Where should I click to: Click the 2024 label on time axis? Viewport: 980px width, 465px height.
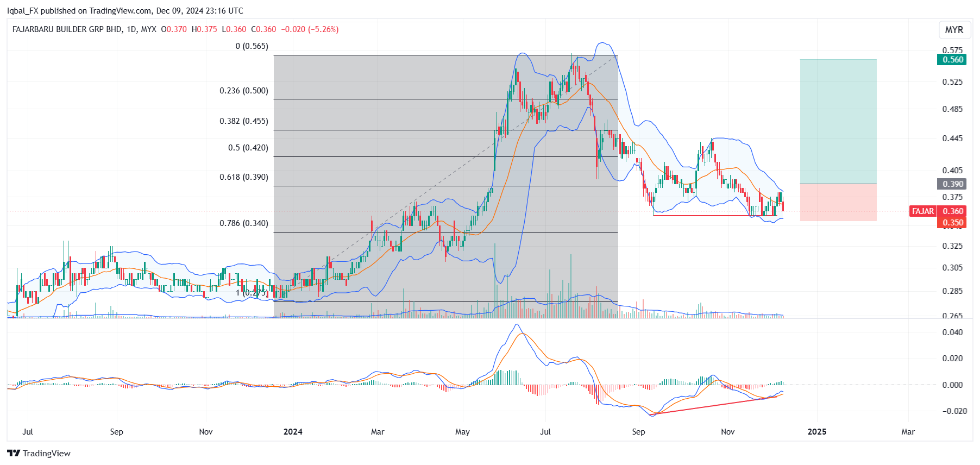(x=293, y=432)
